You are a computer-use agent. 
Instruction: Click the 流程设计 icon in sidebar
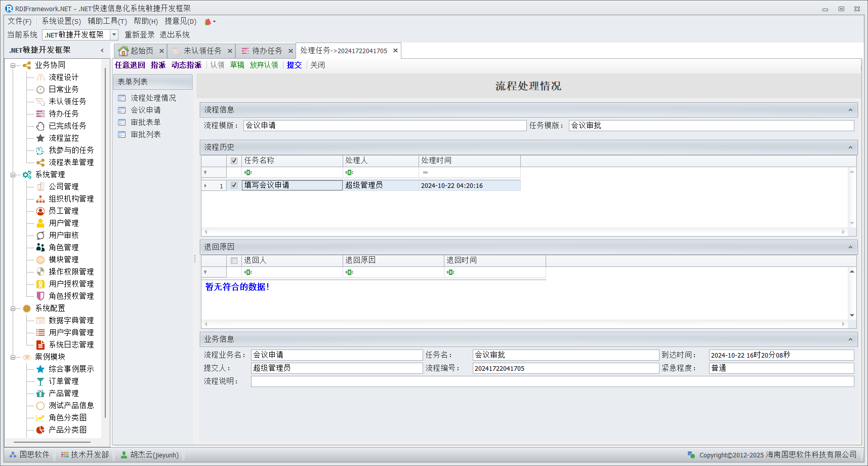click(40, 77)
